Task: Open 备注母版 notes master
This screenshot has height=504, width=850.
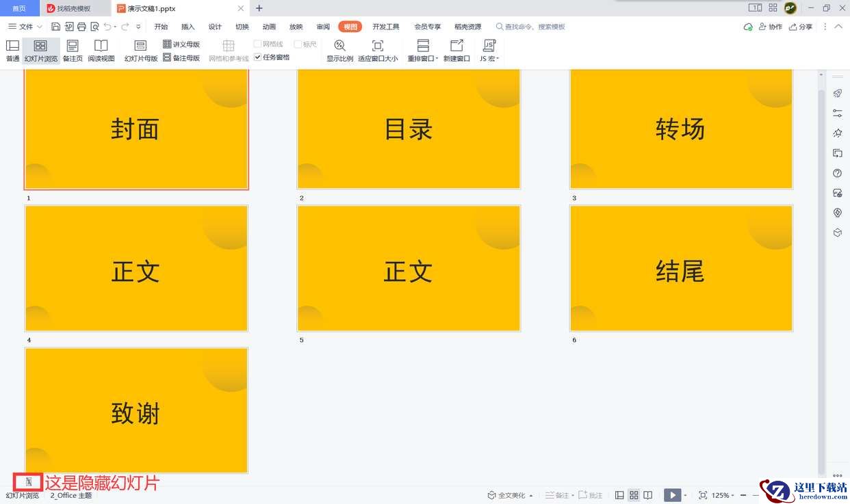Action: [x=181, y=58]
